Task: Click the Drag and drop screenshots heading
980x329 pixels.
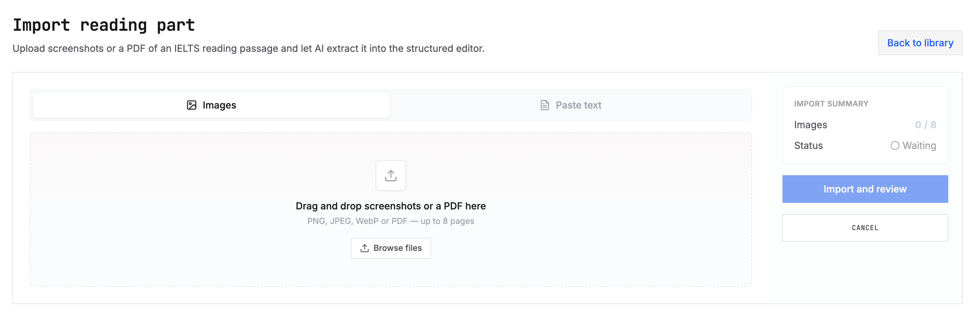Action: point(391,206)
